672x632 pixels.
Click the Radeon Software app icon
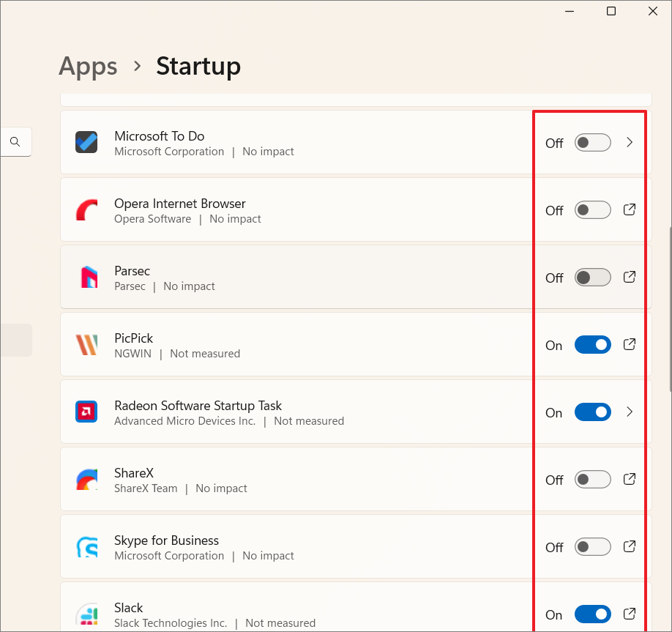pos(86,412)
